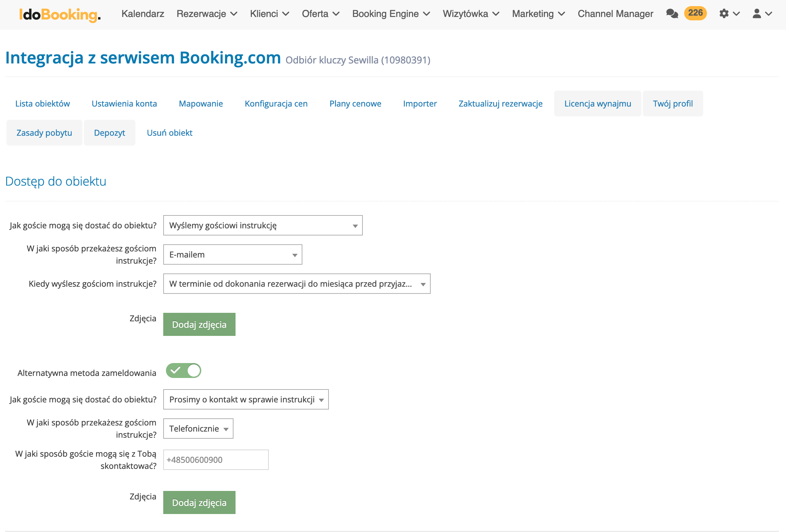Screen dimensions: 786x532
Task: Click the first Dodaj zdjęcia button
Action: coord(199,324)
